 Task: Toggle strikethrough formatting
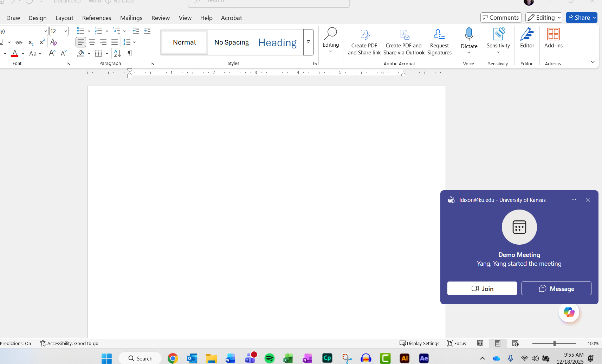tap(19, 42)
